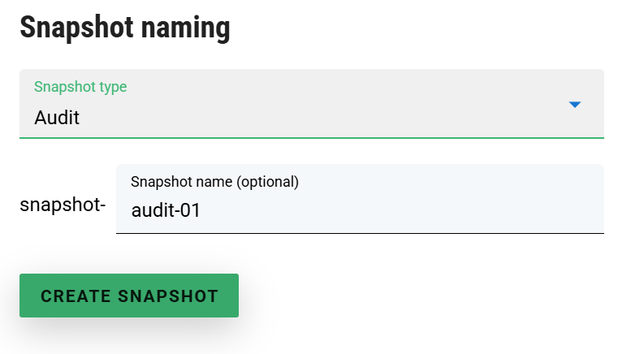
Task: Click the word "(optional)" in name label
Action: 268,182
